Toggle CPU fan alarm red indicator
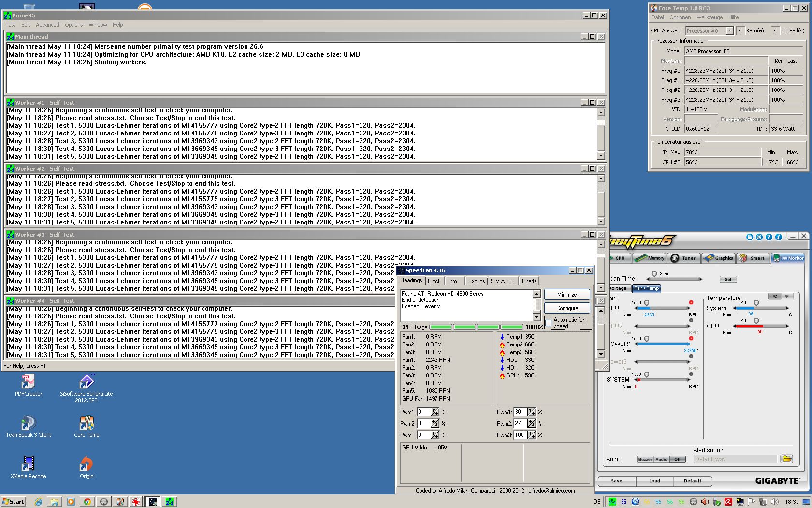Image resolution: width=812 pixels, height=508 pixels. (x=691, y=302)
